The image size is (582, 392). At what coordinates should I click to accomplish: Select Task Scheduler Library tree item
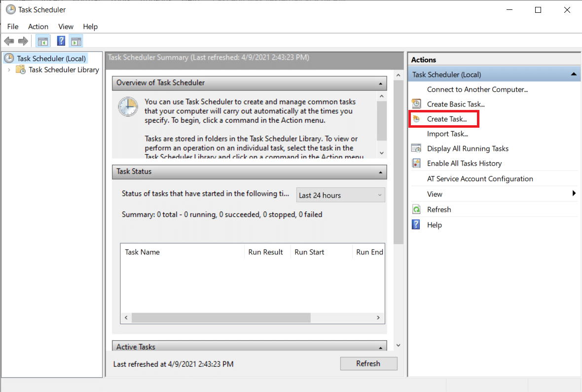[64, 70]
